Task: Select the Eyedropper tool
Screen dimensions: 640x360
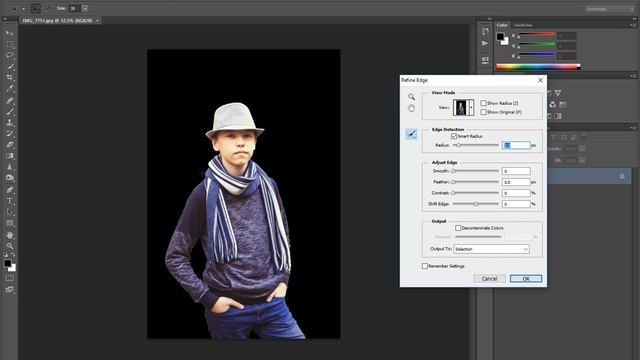Action: (x=9, y=88)
